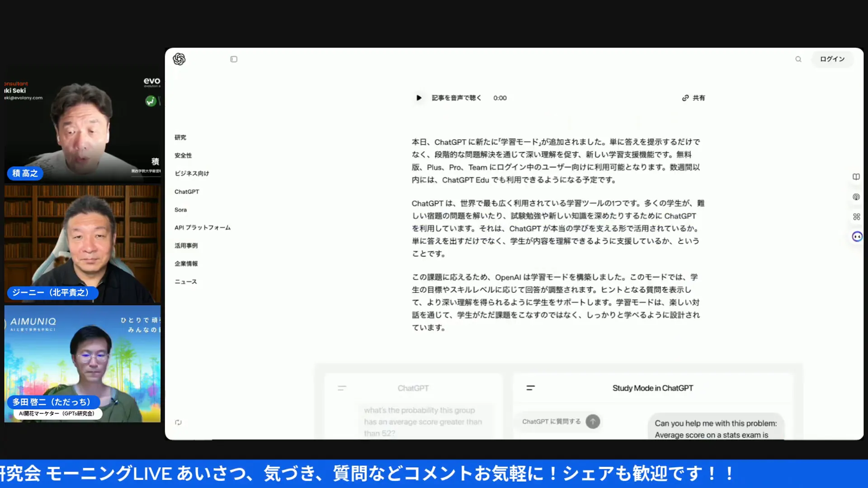This screenshot has width=868, height=488.
Task: Play the article audio
Action: point(419,98)
